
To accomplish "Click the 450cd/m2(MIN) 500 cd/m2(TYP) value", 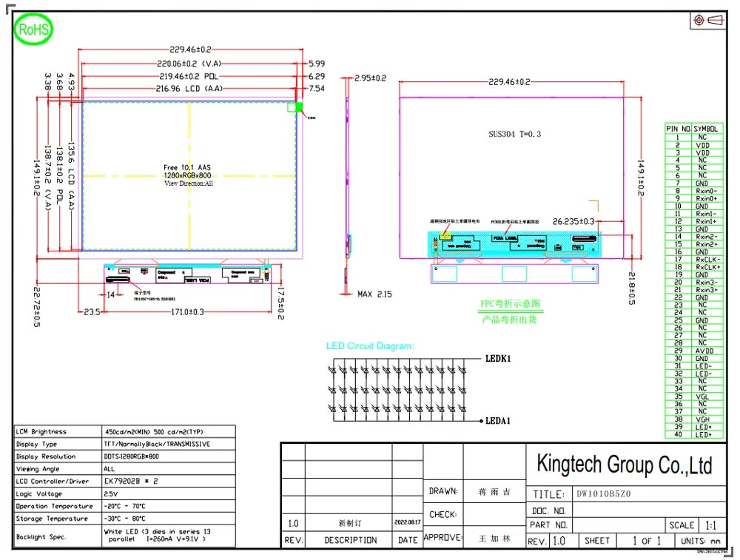I will [x=154, y=432].
